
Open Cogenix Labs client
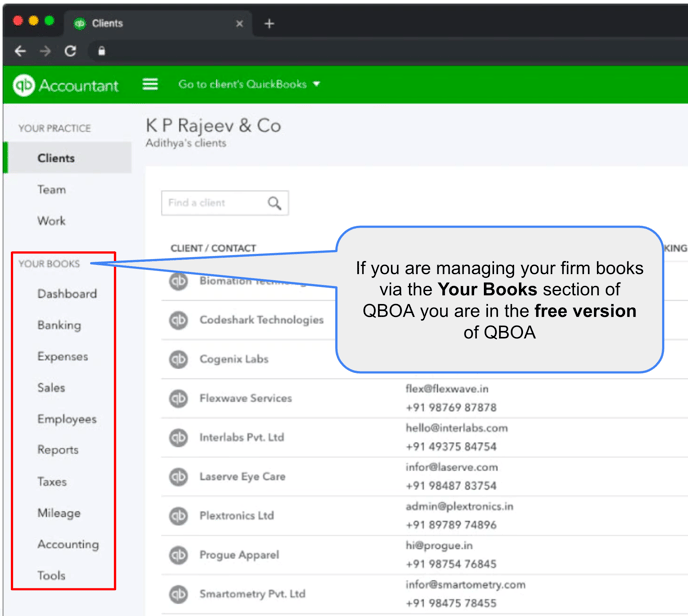point(234,359)
